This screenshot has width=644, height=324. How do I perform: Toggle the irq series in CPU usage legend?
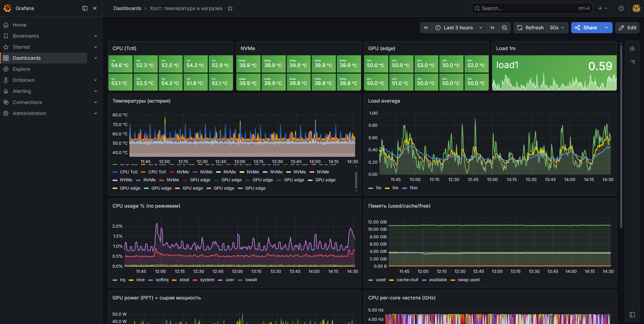pyautogui.click(x=123, y=280)
